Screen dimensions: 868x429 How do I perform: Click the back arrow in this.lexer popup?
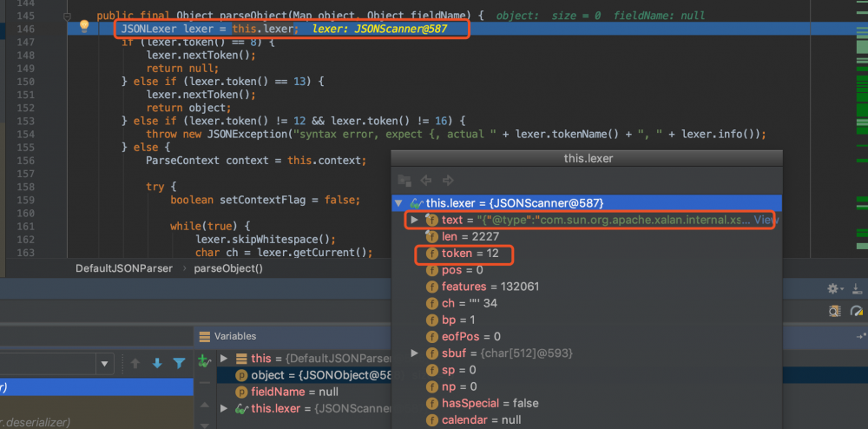pos(425,181)
